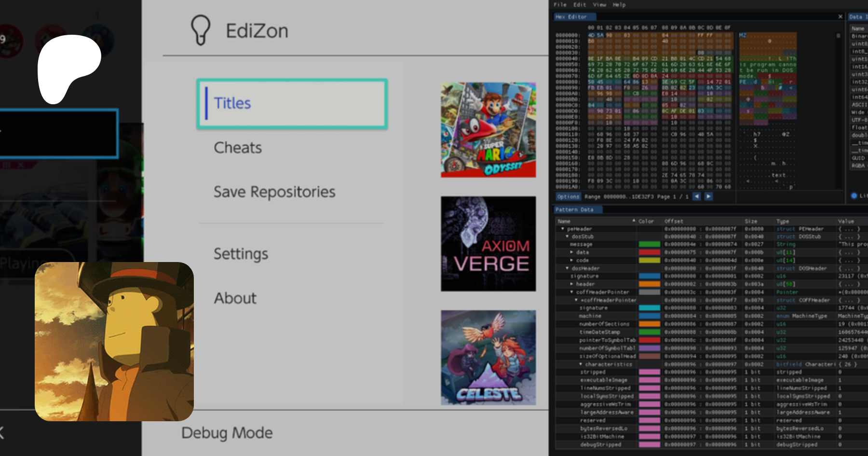Screen dimensions: 868x456
Task: Collapse the peHeader tree node
Action: point(562,229)
